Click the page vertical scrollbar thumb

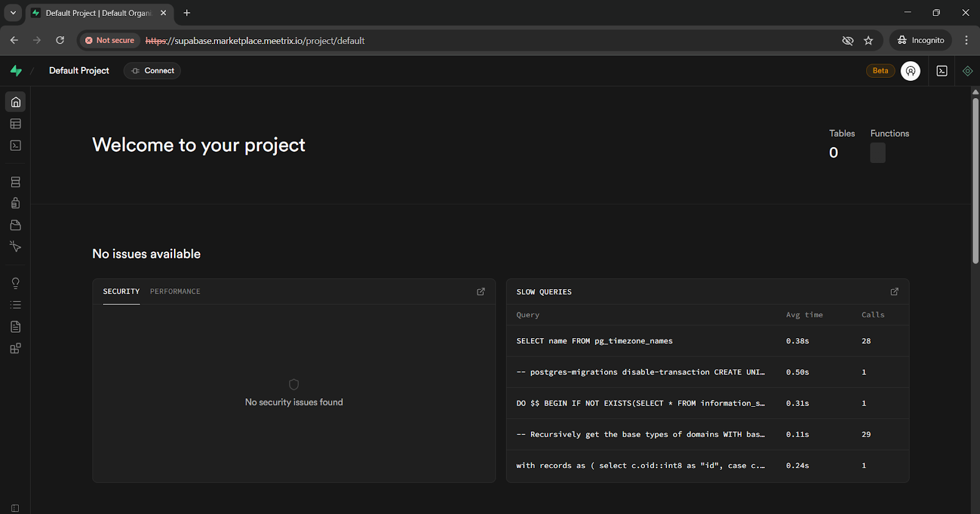[x=975, y=181]
